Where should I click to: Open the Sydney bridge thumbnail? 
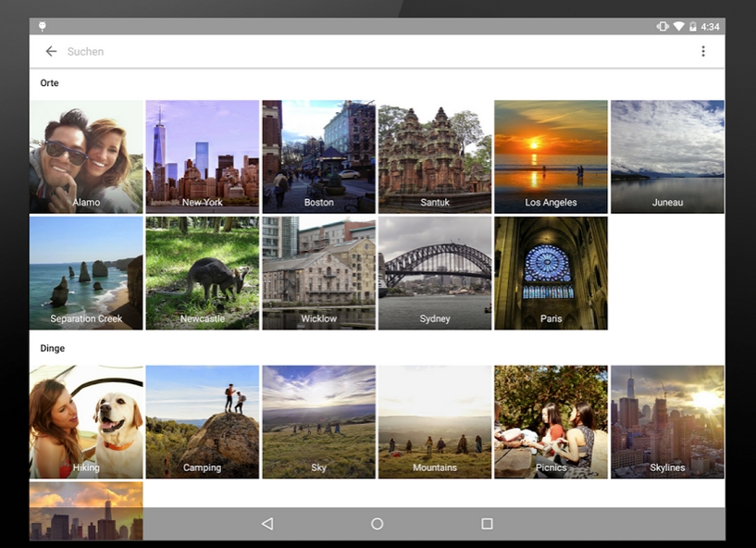pyautogui.click(x=434, y=273)
